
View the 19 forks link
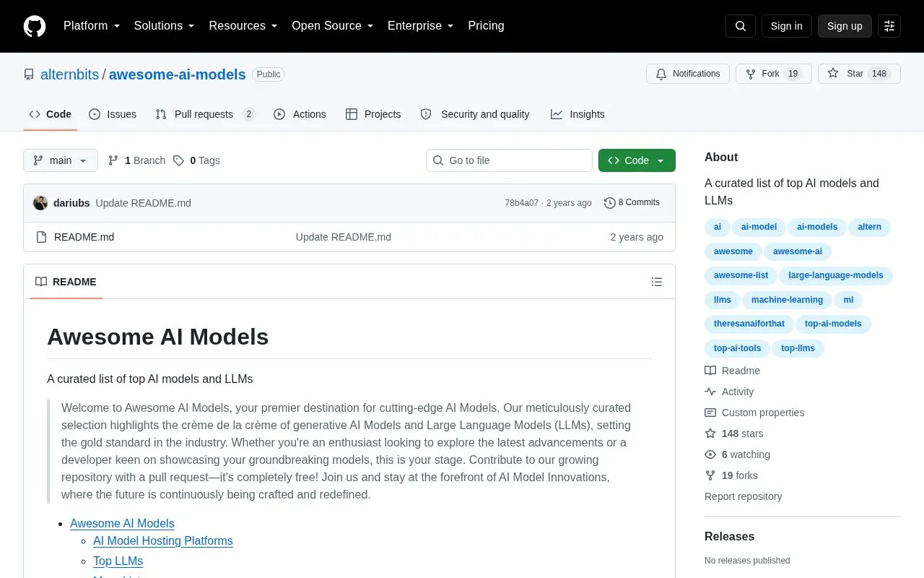731,475
